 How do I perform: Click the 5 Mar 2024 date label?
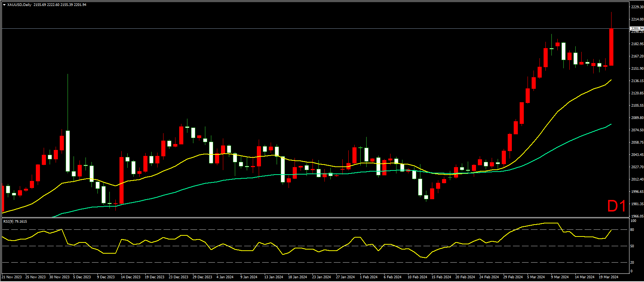pos(536,277)
